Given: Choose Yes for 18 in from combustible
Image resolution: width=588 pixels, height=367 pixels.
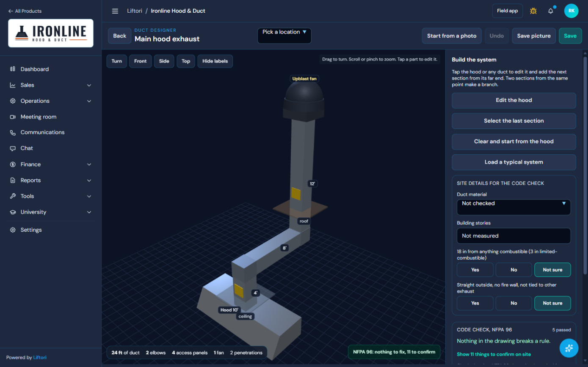Looking at the screenshot, I should [475, 270].
